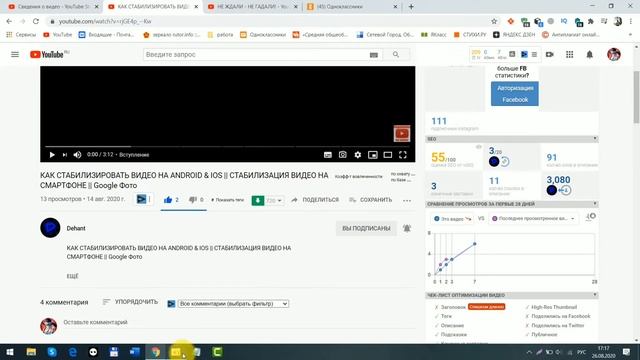Open the three-dot more actions menu
Image resolution: width=640 pixels, height=360 pixels.
pos(407,200)
